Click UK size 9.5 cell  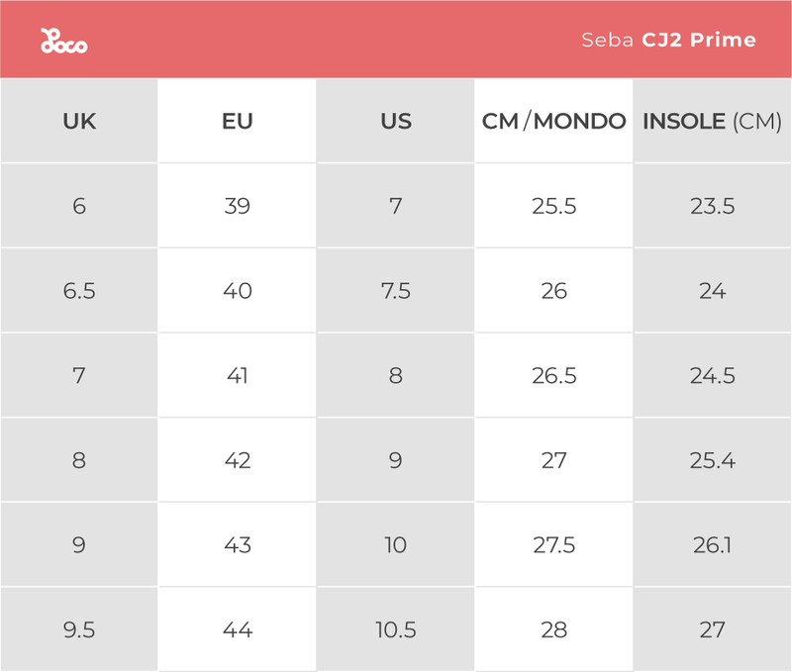(x=79, y=629)
